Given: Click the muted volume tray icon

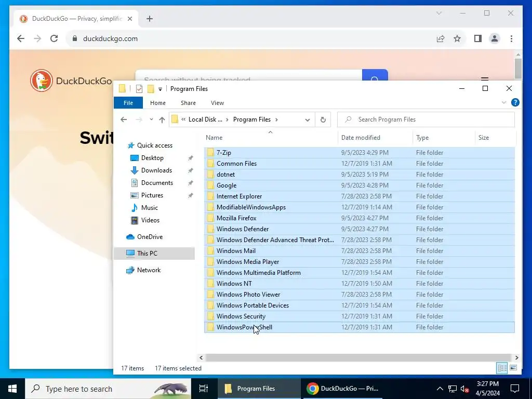Looking at the screenshot, I should tap(464, 389).
